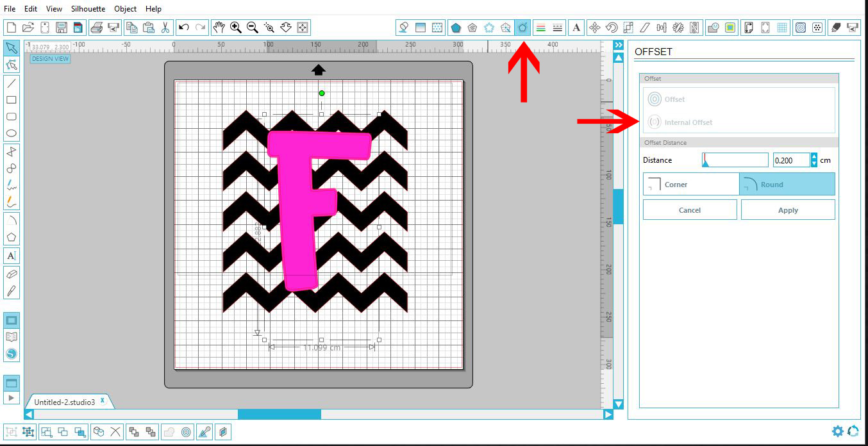Cancel the offset operation
The width and height of the screenshot is (868, 446).
pyautogui.click(x=690, y=210)
